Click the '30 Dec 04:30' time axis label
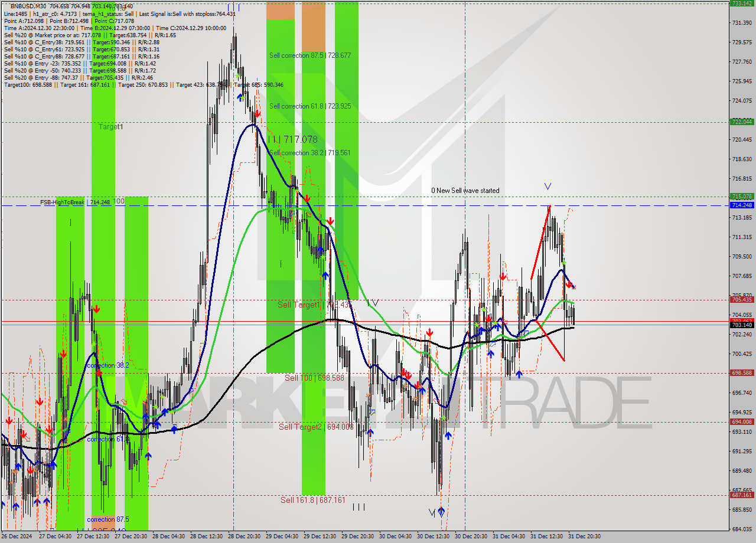This screenshot has height=543, width=756. 395,537
